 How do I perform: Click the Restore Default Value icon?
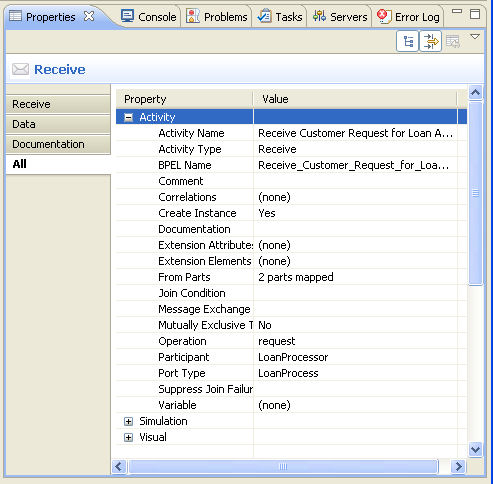pyautogui.click(x=453, y=42)
